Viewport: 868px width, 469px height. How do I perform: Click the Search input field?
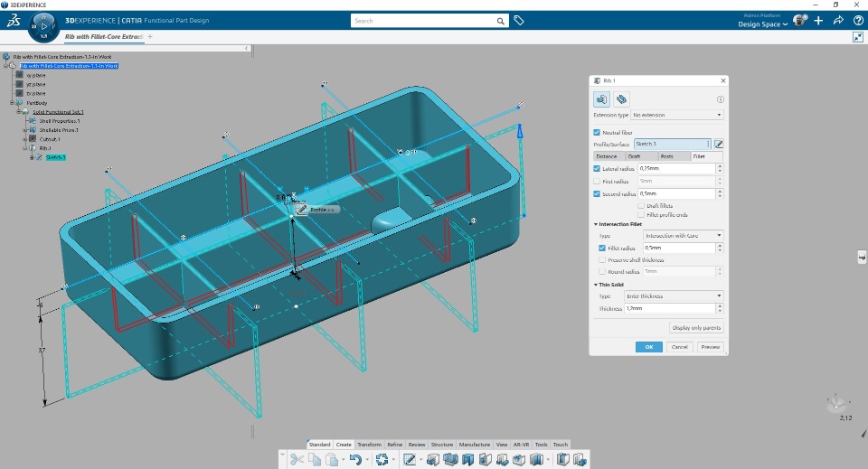pos(423,21)
